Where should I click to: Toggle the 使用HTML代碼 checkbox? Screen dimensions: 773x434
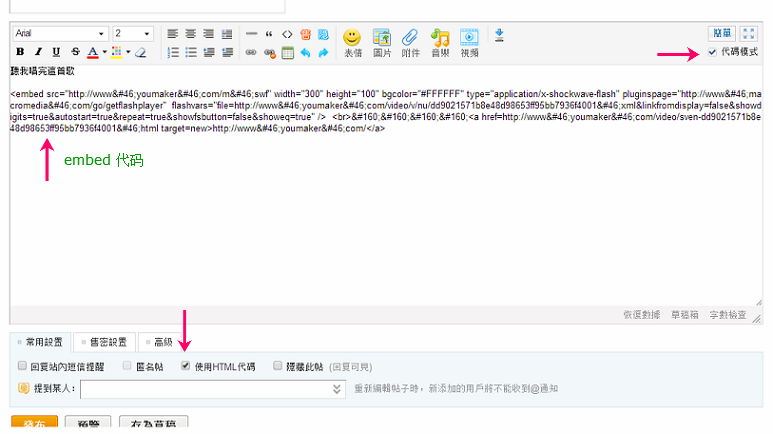pyautogui.click(x=185, y=366)
